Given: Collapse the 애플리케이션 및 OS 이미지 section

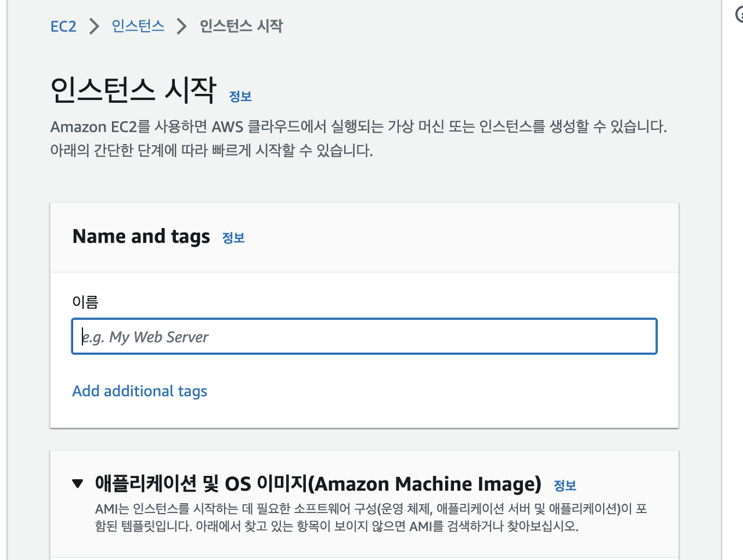Looking at the screenshot, I should coord(78,483).
